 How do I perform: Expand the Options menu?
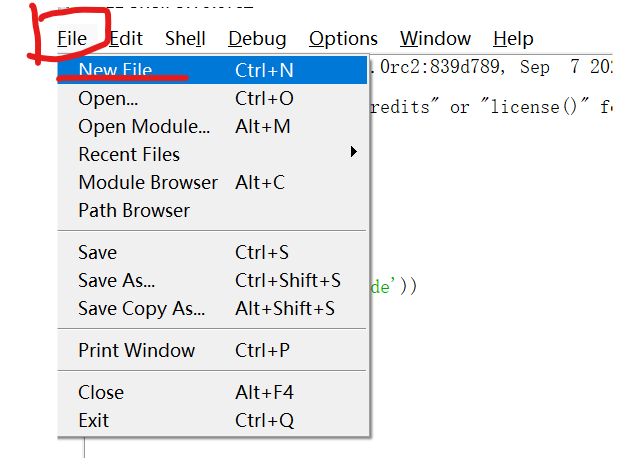point(343,39)
